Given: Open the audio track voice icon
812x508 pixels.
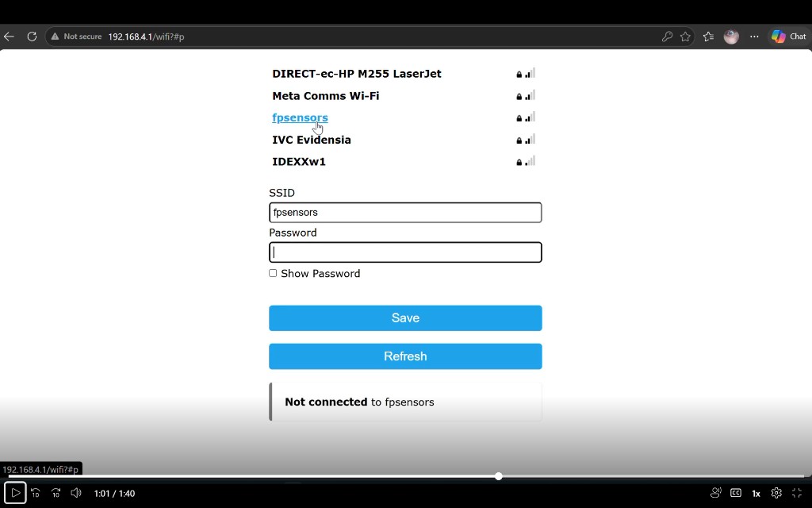Looking at the screenshot, I should [716, 493].
